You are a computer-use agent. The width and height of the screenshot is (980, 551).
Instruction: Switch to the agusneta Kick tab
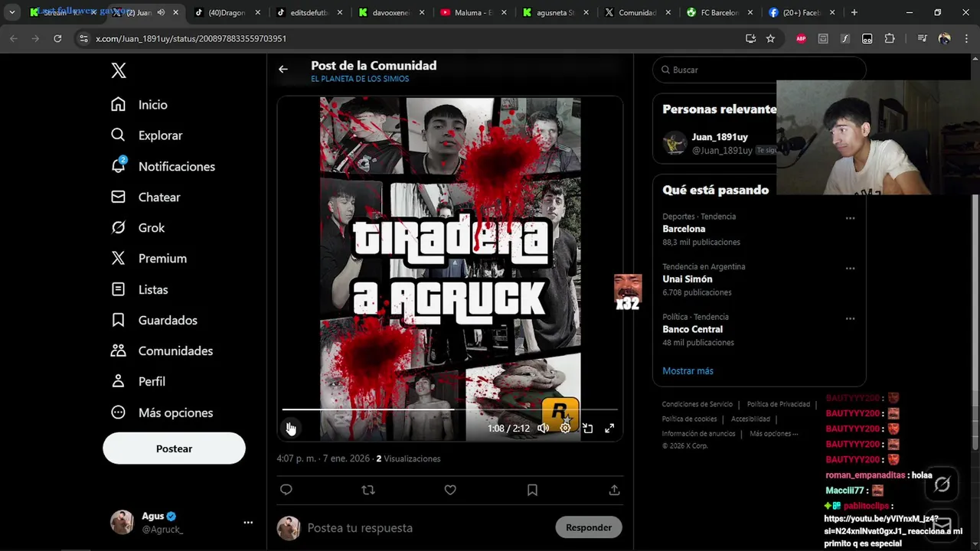pos(557,12)
